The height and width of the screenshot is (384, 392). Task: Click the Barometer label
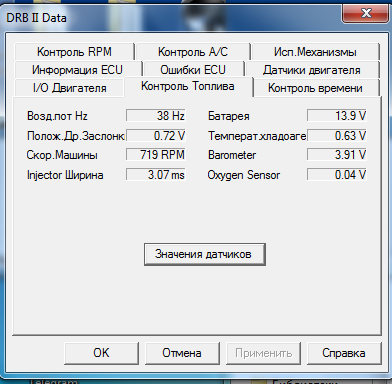click(232, 155)
